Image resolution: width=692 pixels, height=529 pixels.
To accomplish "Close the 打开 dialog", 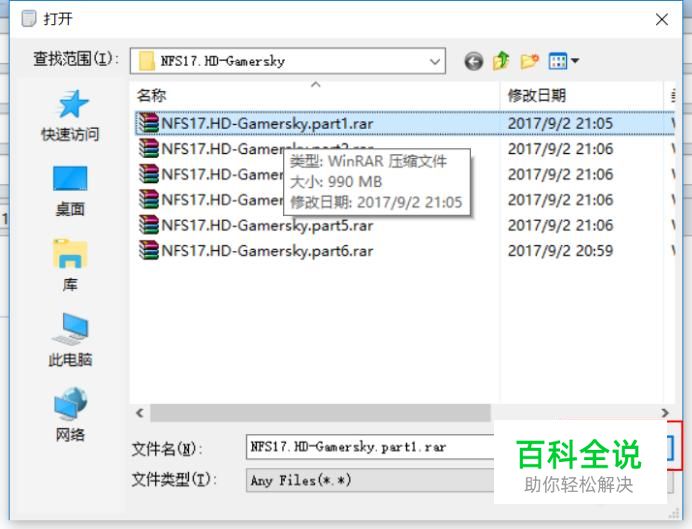I will (662, 19).
